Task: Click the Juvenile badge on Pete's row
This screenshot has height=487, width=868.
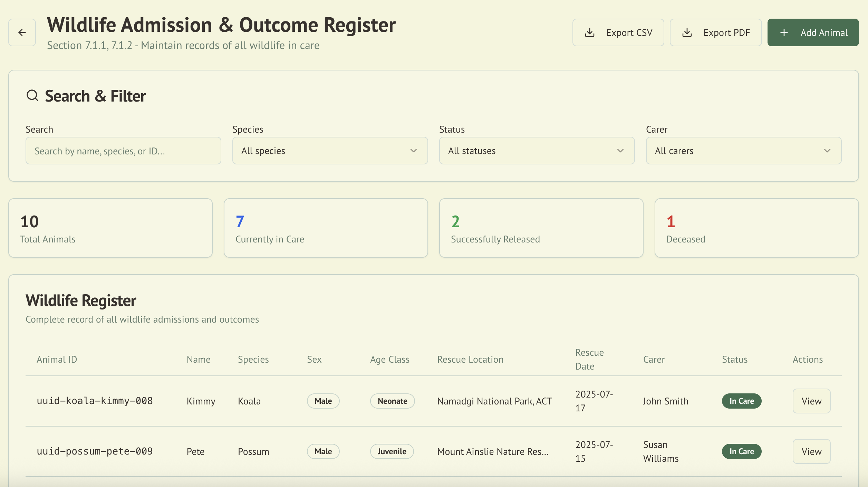Action: point(392,451)
